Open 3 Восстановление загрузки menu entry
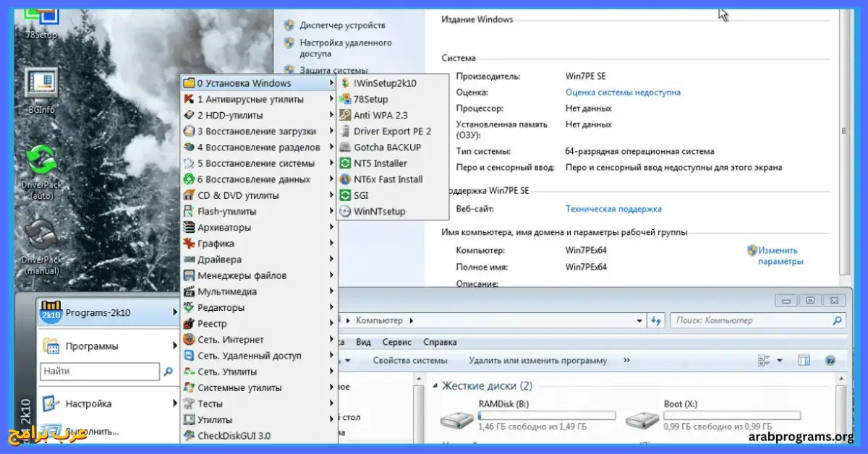The image size is (868, 454). click(258, 131)
